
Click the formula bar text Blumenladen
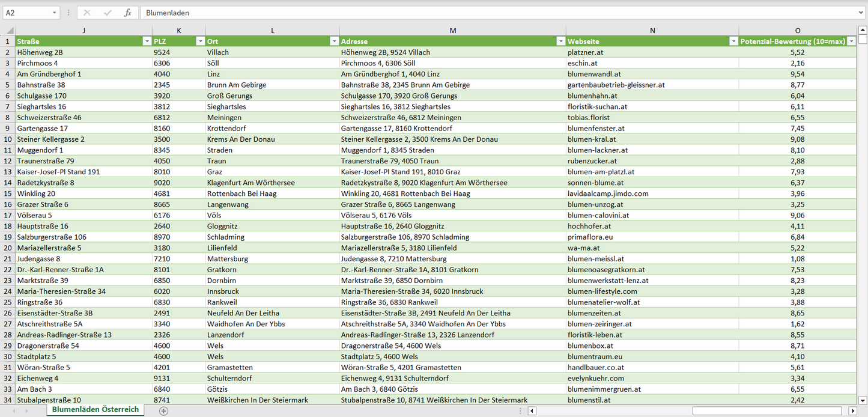click(x=168, y=13)
